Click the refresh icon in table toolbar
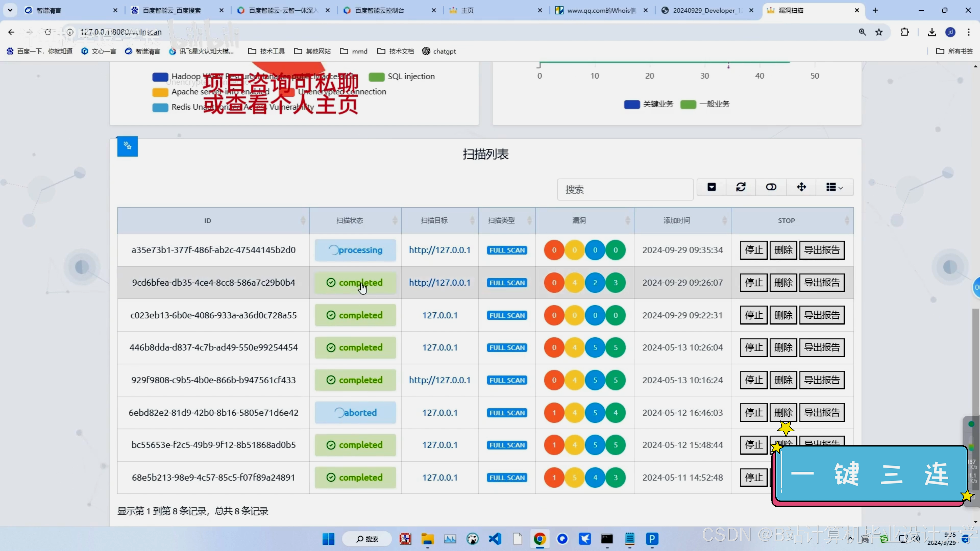This screenshot has width=980, height=551. pyautogui.click(x=741, y=187)
